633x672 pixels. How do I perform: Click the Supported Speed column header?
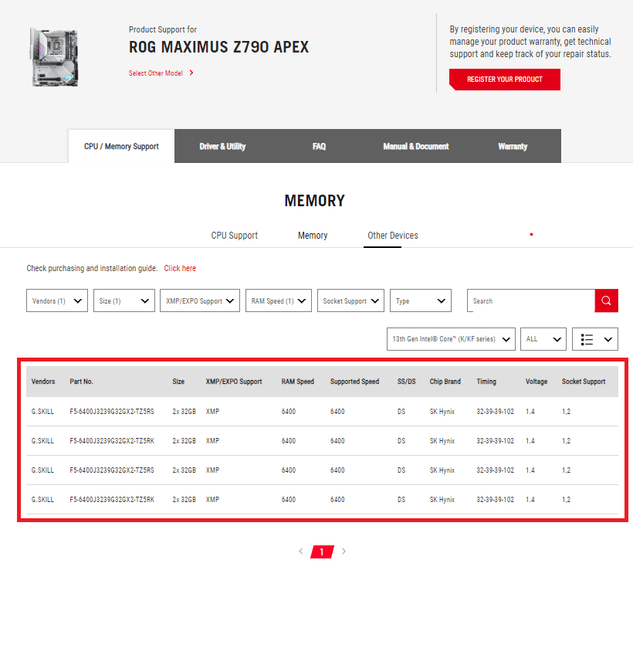[354, 382]
